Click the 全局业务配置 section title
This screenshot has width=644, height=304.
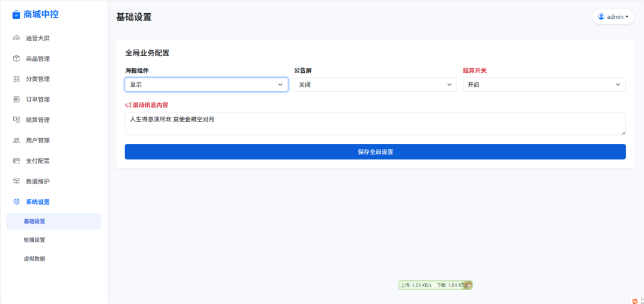pos(147,53)
